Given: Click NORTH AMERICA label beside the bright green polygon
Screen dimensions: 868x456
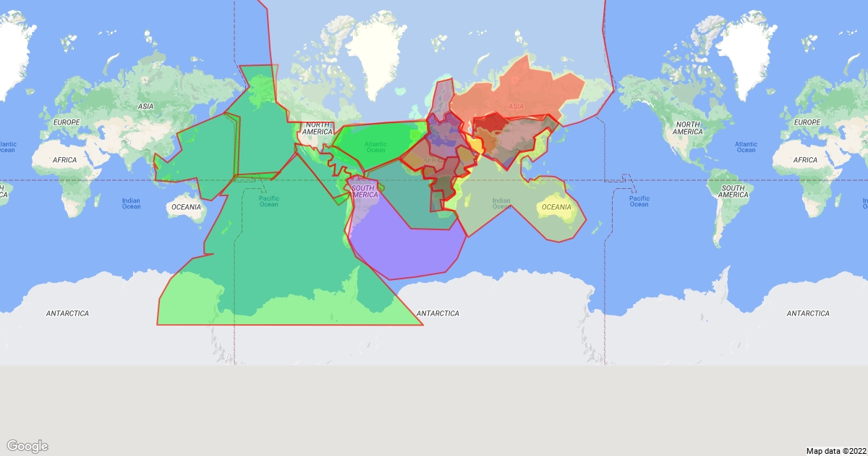Looking at the screenshot, I should [317, 128].
